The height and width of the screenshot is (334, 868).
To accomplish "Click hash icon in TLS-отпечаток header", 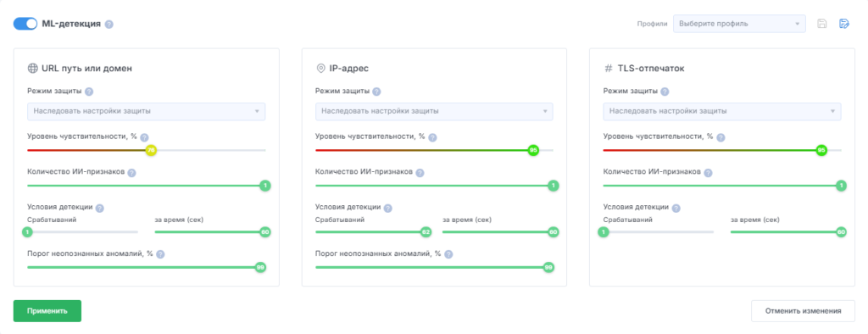I will point(609,69).
